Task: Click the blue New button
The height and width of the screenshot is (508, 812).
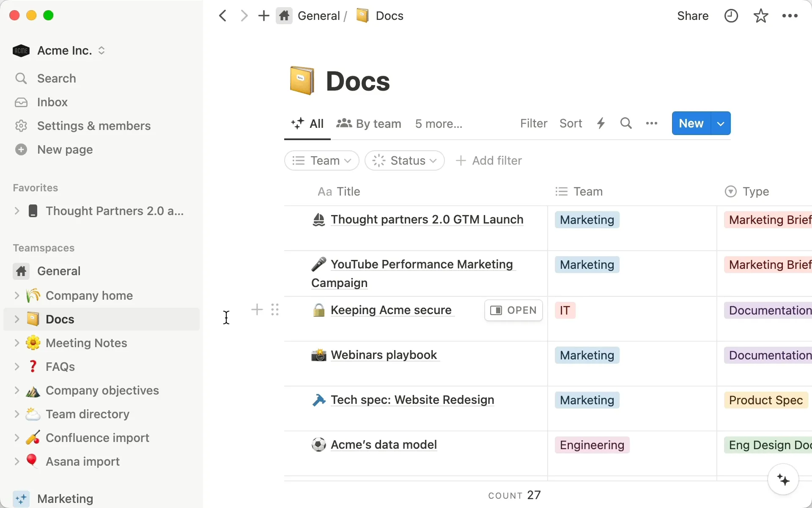Action: click(691, 124)
